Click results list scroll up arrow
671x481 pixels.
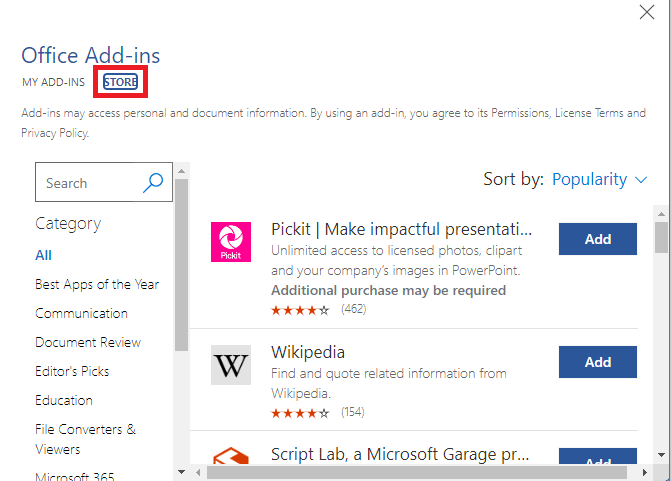point(661,214)
